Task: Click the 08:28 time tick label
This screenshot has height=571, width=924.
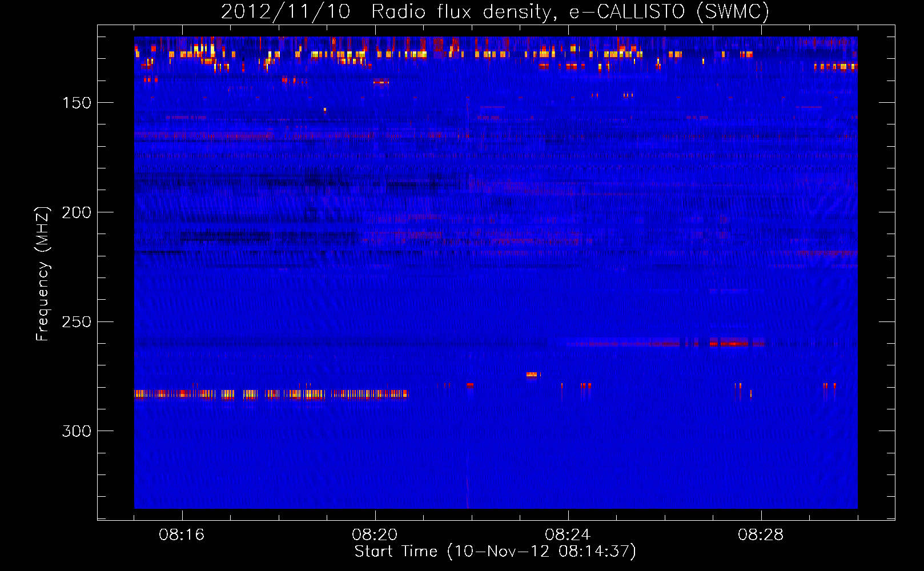Action: coord(761,535)
